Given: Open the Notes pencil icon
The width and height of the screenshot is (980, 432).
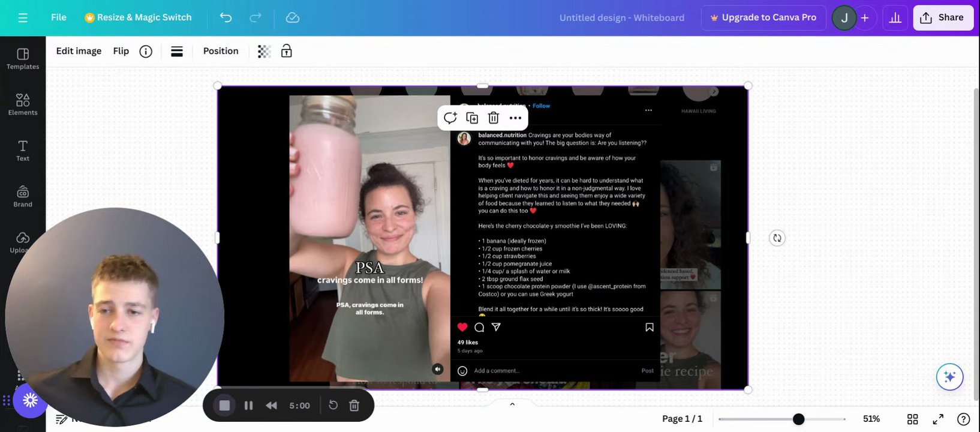Looking at the screenshot, I should tap(61, 419).
